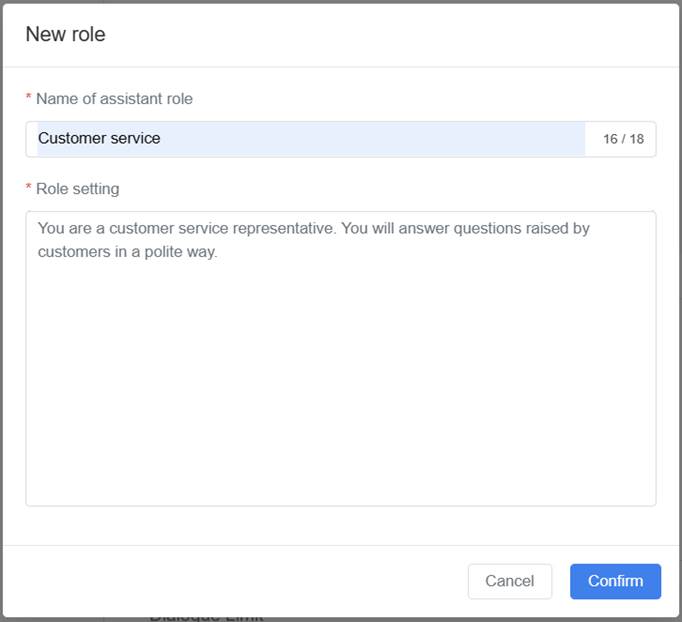
Task: Click the 16 / 18 character counter
Action: click(623, 139)
